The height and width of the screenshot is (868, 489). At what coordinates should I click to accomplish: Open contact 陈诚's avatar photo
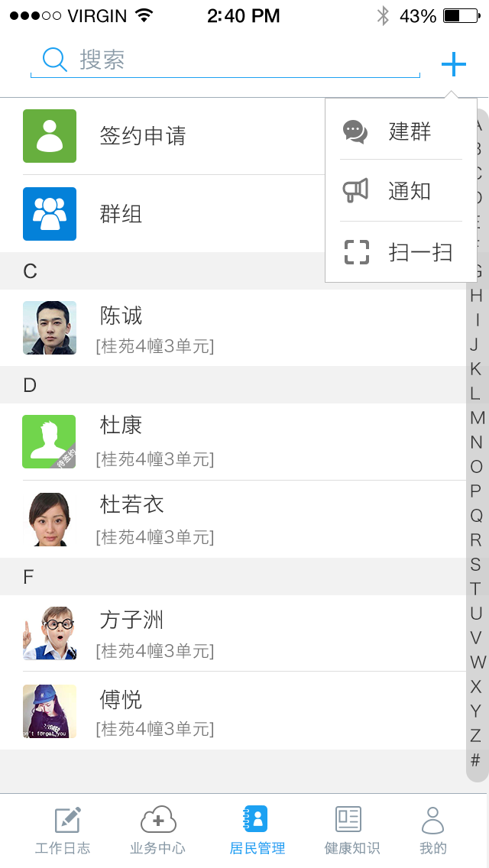point(50,328)
